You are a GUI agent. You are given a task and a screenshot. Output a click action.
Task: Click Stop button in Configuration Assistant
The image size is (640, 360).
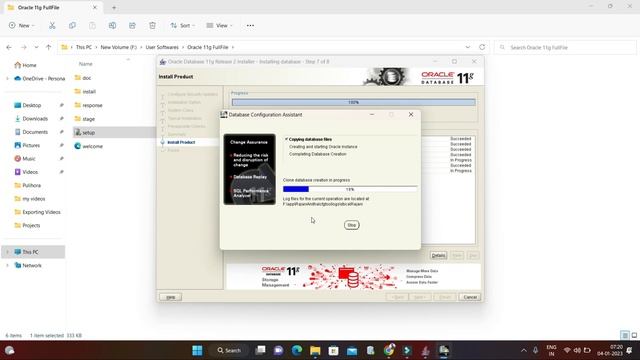pos(351,225)
